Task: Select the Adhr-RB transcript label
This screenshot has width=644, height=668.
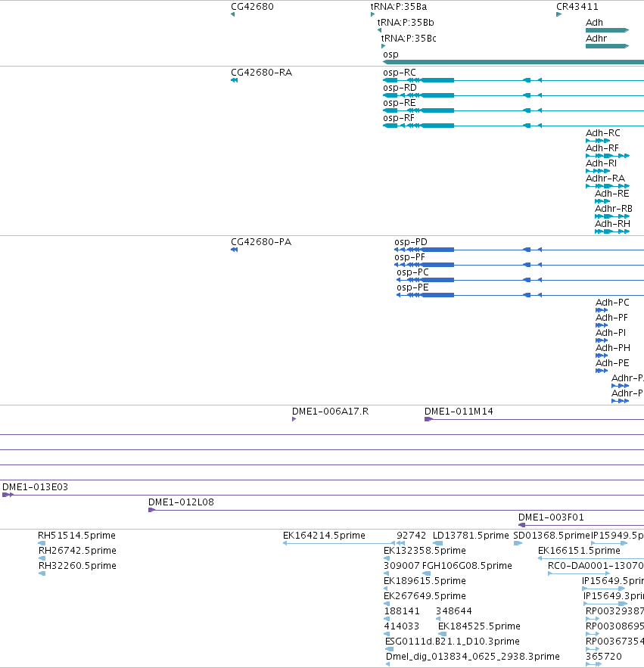Action: [x=614, y=209]
